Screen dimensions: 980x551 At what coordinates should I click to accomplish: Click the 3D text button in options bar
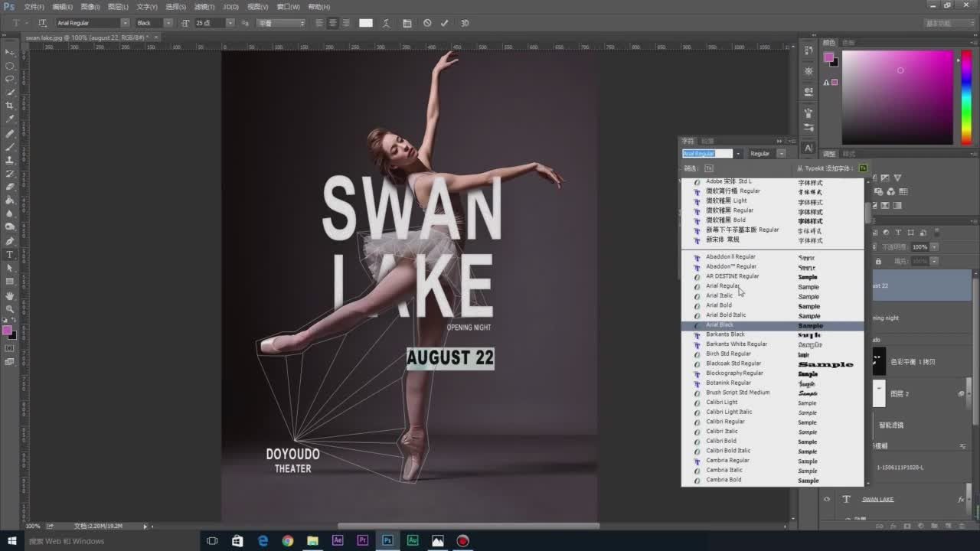coord(464,23)
